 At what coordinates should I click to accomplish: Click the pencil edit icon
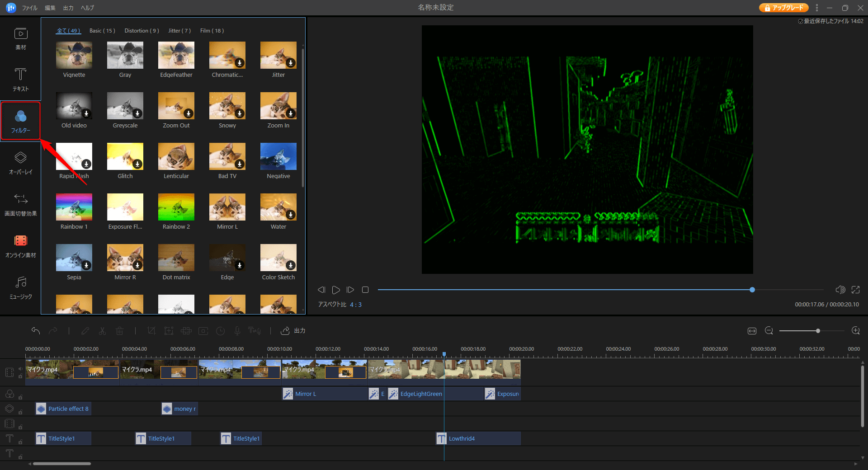pos(85,331)
